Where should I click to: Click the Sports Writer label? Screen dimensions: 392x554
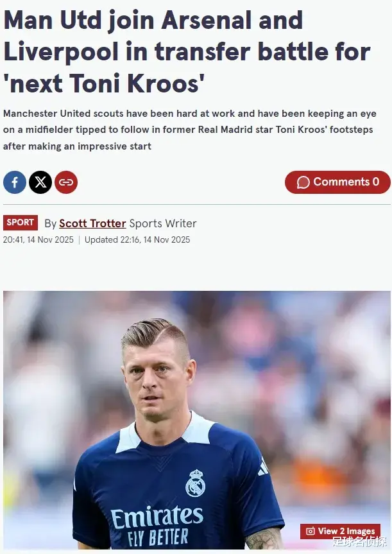coord(163,223)
